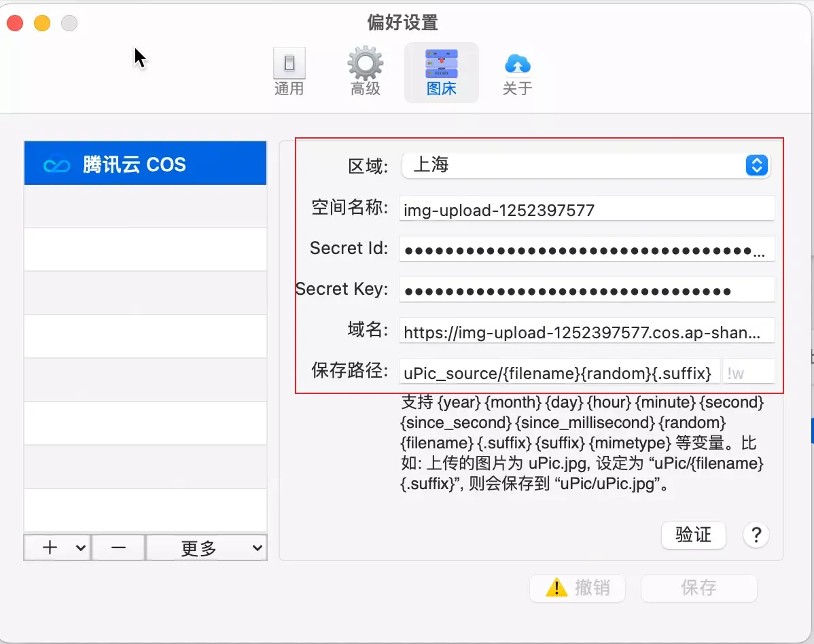Click inside the 空间名称 bucket name field
The width and height of the screenshot is (814, 644).
pyautogui.click(x=584, y=208)
